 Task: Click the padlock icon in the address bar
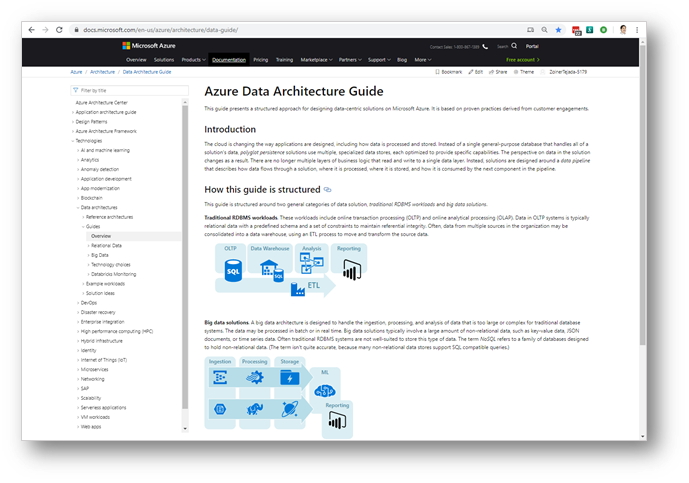pos(76,30)
